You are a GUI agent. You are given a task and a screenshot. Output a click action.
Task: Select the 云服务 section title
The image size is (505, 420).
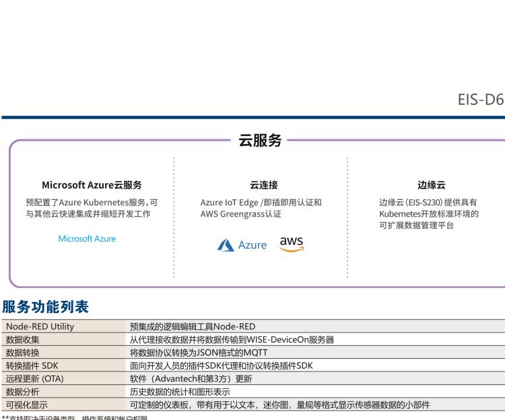[260, 141]
